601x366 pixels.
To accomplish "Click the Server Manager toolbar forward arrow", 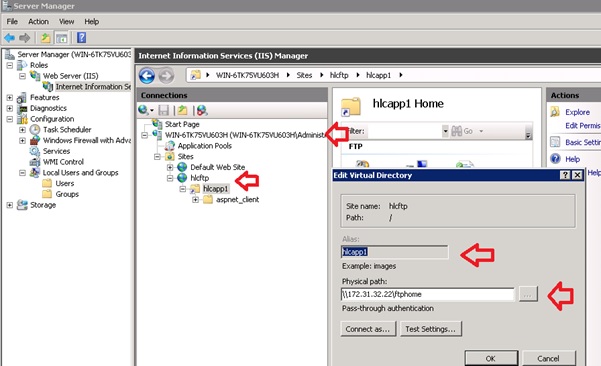I will point(25,38).
